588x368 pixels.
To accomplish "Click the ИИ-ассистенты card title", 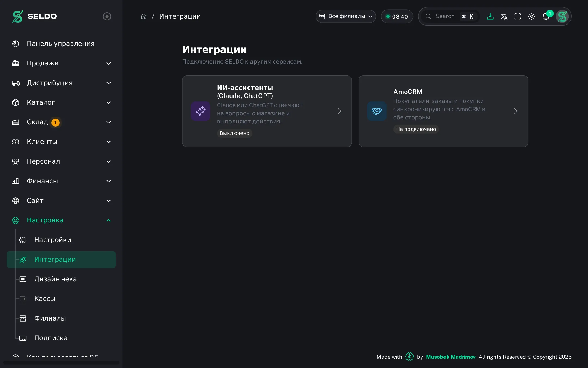I will (x=245, y=92).
